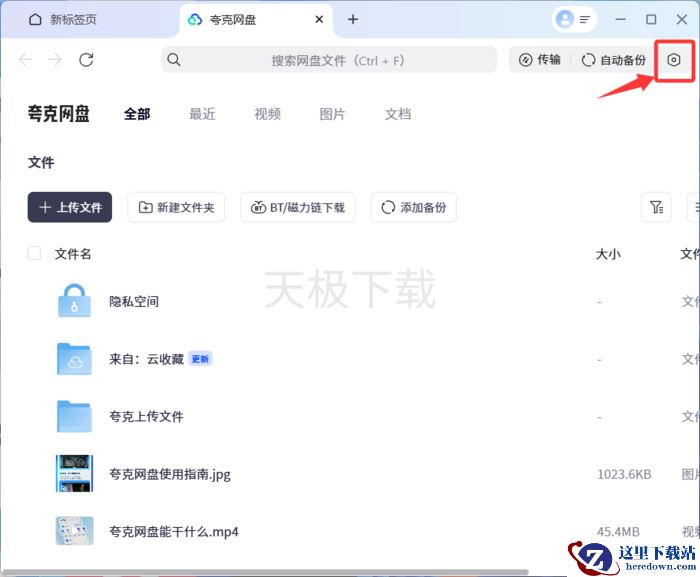Close the 夸克网盘 tab

[319, 19]
